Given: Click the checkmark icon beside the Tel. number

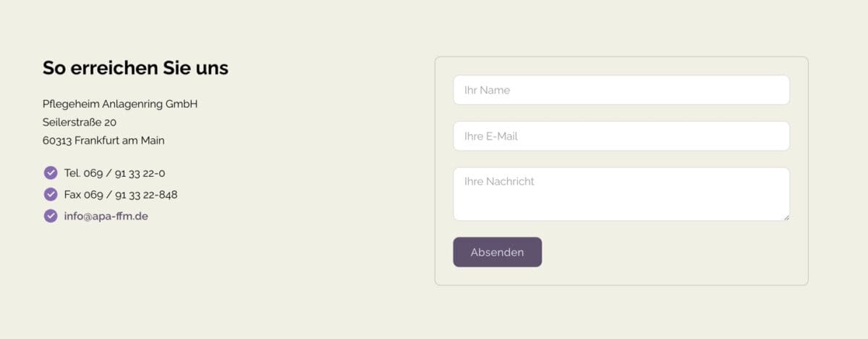Looking at the screenshot, I should click(x=51, y=172).
